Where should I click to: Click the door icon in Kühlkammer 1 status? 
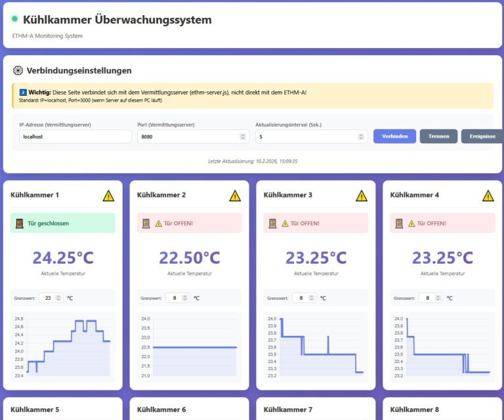[18, 223]
